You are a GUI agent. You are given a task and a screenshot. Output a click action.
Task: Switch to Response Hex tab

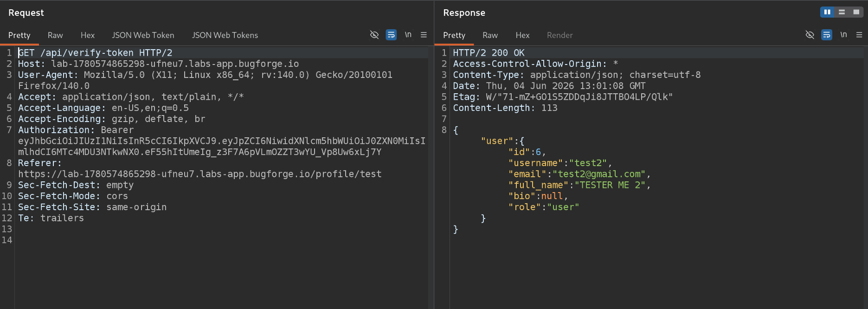[x=522, y=35]
